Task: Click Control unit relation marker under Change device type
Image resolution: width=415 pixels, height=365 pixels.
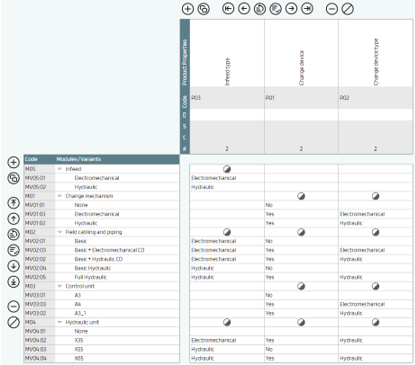Action: (x=375, y=286)
